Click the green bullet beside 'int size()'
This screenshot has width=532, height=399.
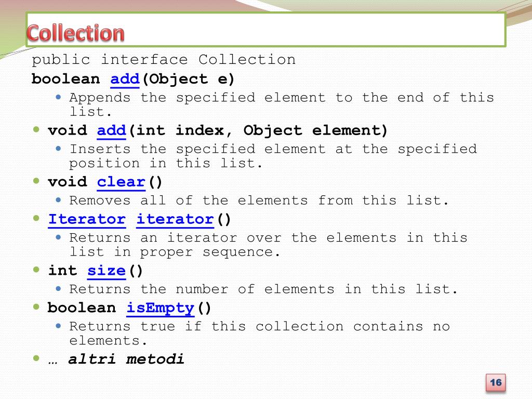pyautogui.click(x=36, y=270)
